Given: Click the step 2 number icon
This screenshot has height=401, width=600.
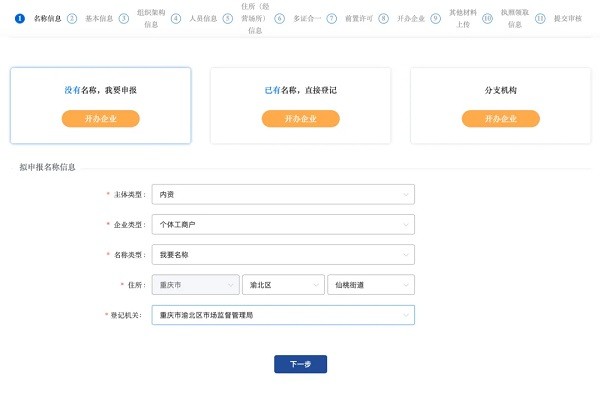Looking at the screenshot, I should (72, 18).
